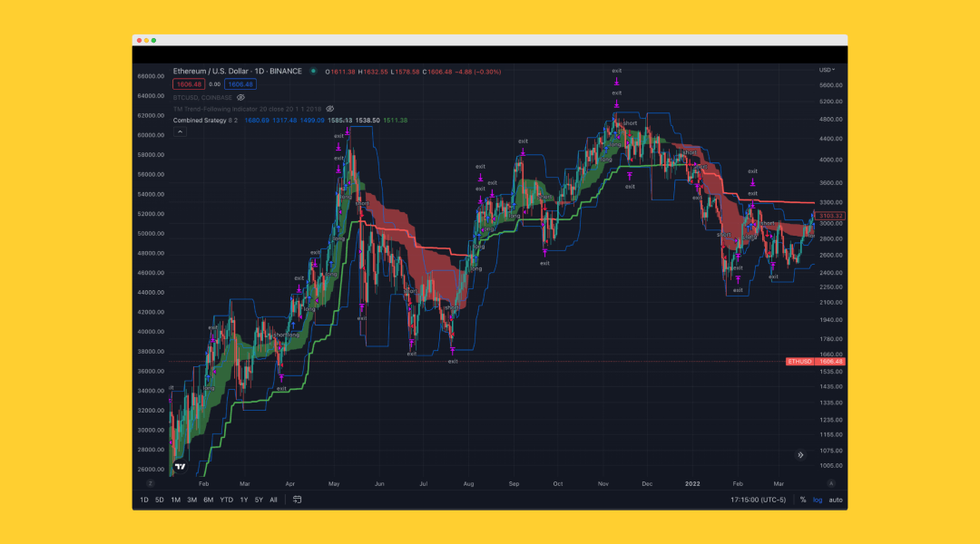Select the Combined Strategy legend entry
This screenshot has width=980, height=544.
(x=200, y=120)
